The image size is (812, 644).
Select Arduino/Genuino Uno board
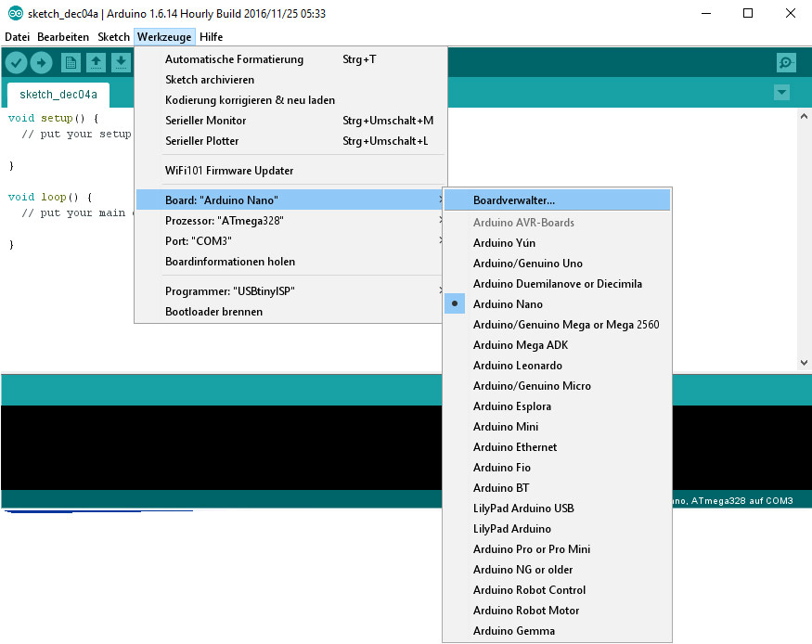[557, 263]
